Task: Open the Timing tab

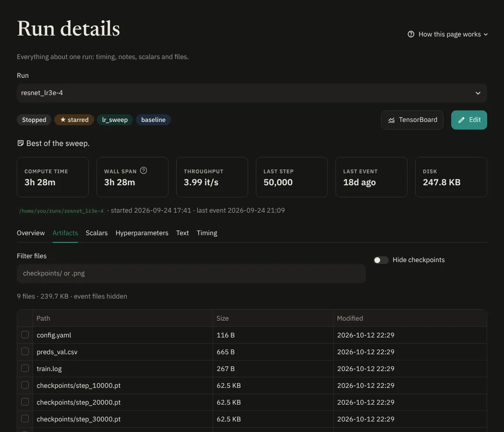Action: (x=207, y=233)
